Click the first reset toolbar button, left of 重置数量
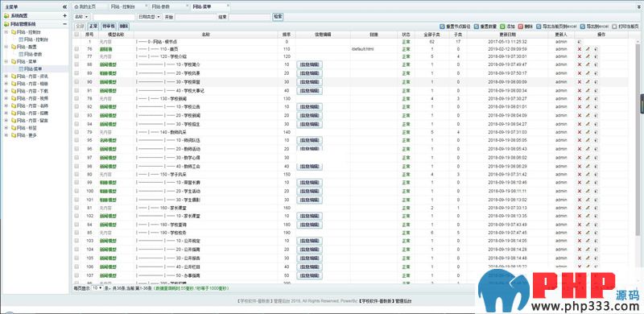644x314 pixels. (x=455, y=27)
